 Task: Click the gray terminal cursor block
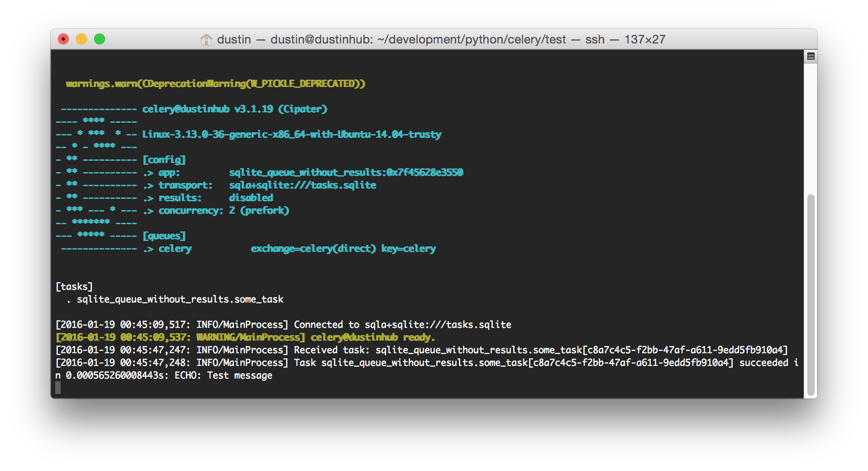(58, 388)
